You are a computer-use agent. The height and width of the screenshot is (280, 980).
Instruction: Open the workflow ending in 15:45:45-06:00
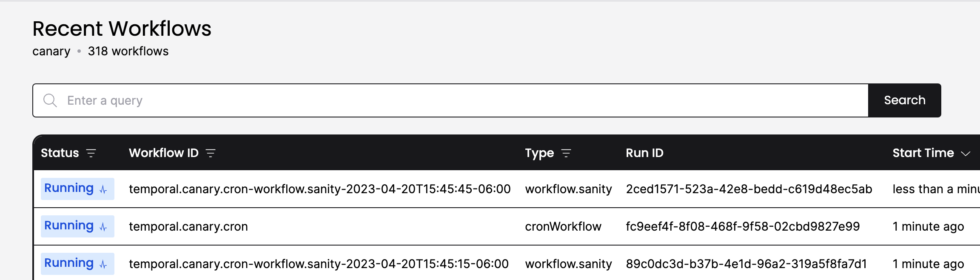tap(320, 189)
